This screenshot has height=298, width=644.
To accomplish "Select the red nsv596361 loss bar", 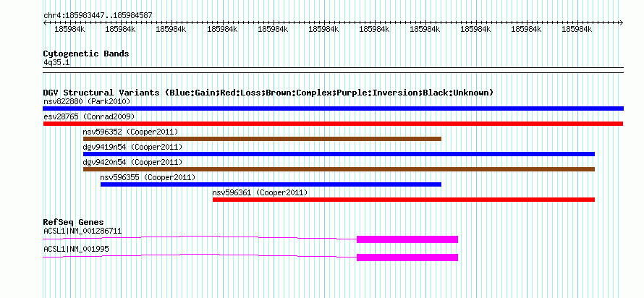I will tap(404, 200).
